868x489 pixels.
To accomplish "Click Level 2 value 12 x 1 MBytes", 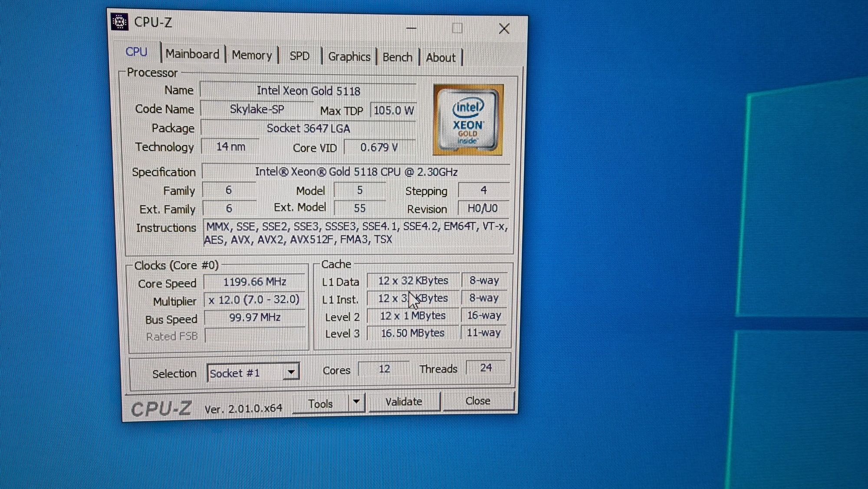I will [x=413, y=316].
